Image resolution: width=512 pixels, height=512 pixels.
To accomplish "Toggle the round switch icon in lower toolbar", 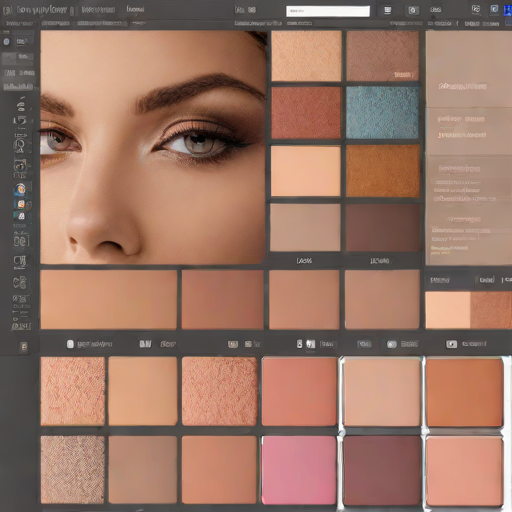I will click(x=392, y=344).
